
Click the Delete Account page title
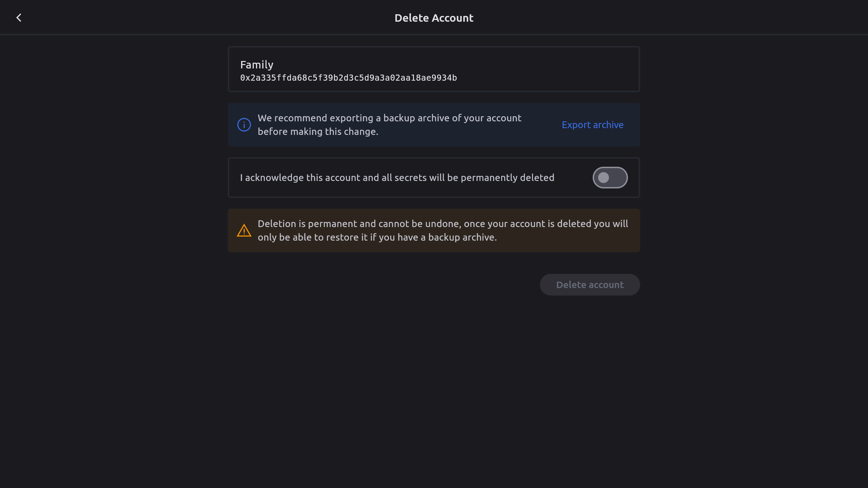point(434,18)
